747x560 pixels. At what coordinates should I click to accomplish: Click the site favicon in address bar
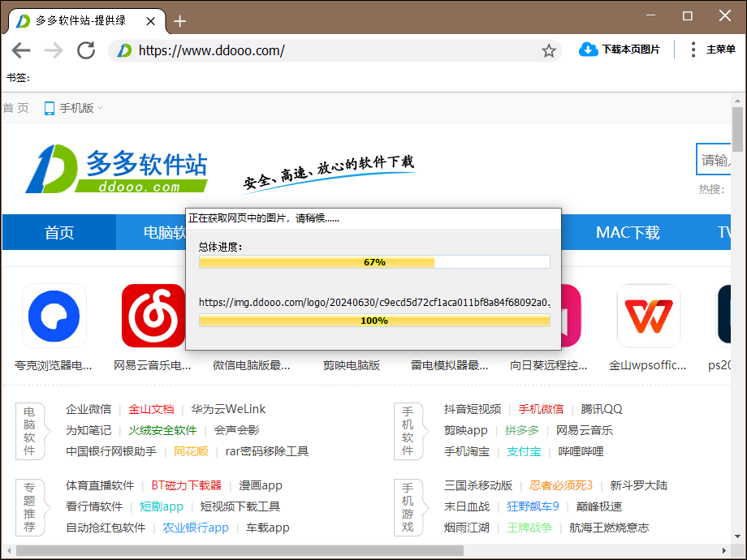pyautogui.click(x=124, y=50)
